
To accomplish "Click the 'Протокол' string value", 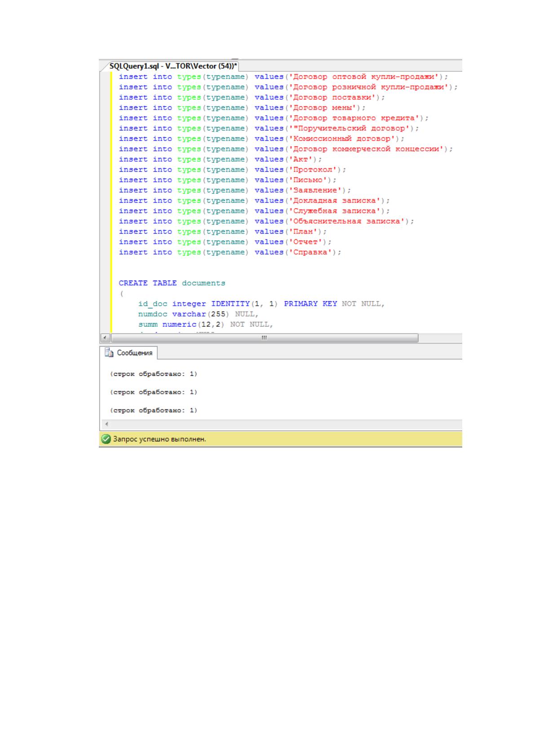I will 314,170.
